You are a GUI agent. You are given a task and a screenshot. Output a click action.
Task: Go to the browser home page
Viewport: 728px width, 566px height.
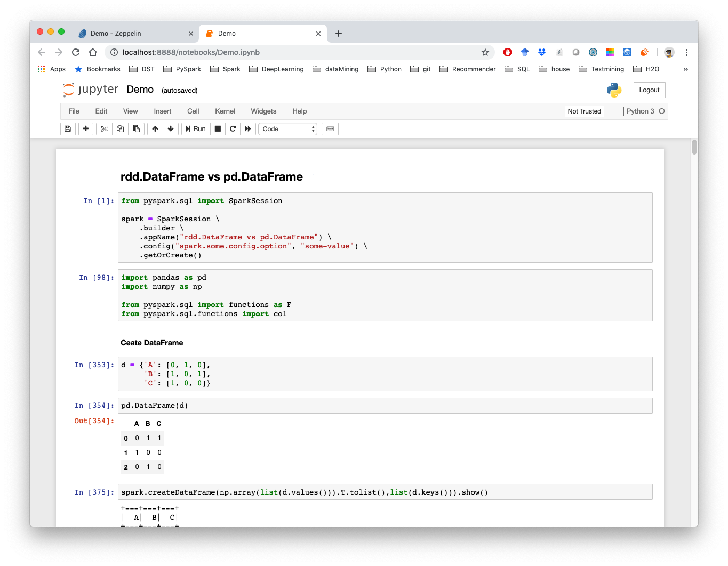point(93,52)
